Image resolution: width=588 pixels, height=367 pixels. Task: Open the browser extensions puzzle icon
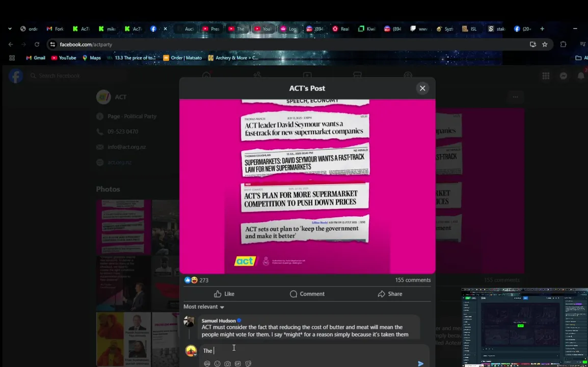click(563, 44)
